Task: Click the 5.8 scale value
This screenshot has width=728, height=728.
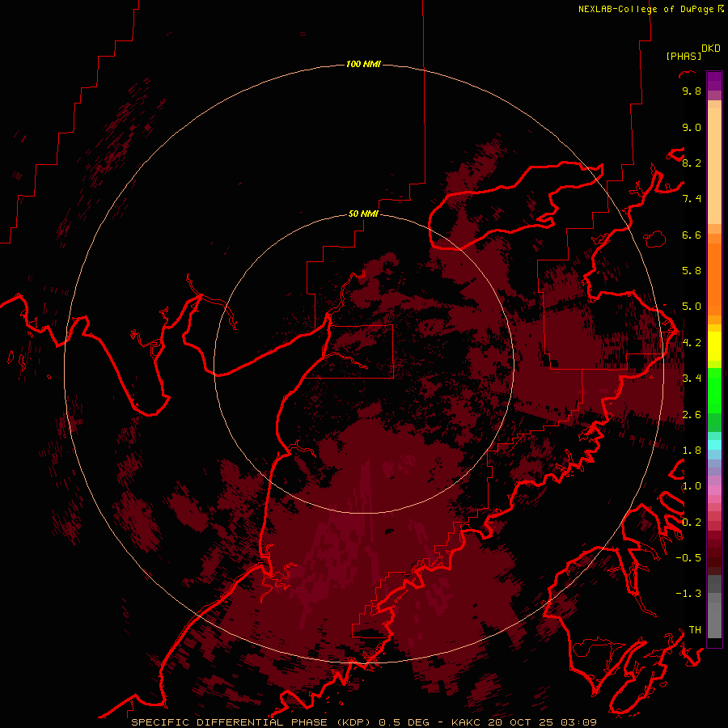Action: click(692, 271)
